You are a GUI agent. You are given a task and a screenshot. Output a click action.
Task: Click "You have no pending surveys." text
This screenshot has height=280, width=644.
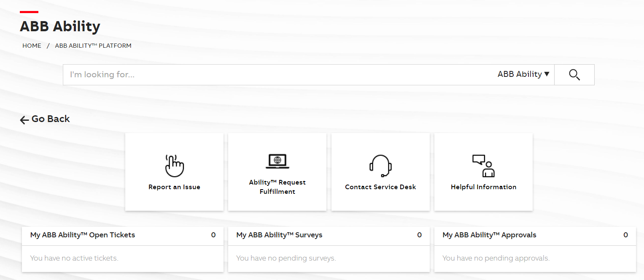coord(286,258)
